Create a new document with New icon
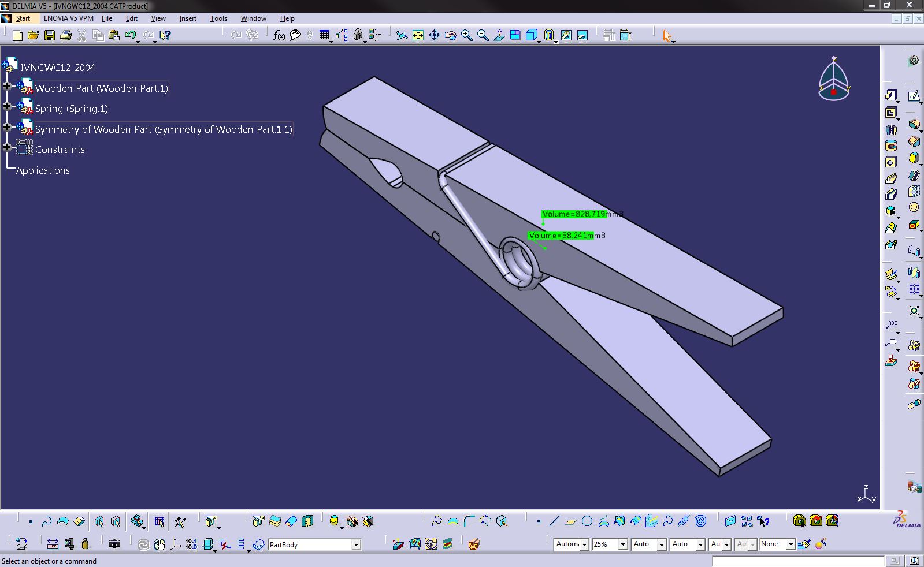This screenshot has height=567, width=924. (x=17, y=35)
